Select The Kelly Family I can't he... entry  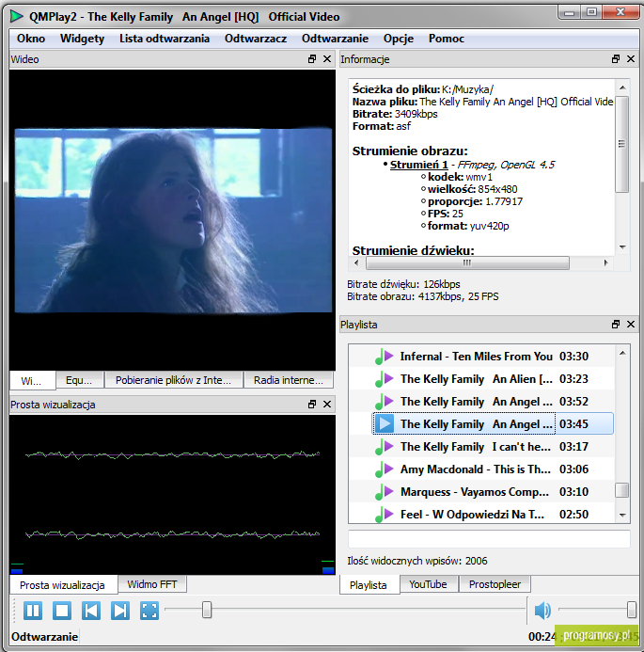[x=481, y=447]
